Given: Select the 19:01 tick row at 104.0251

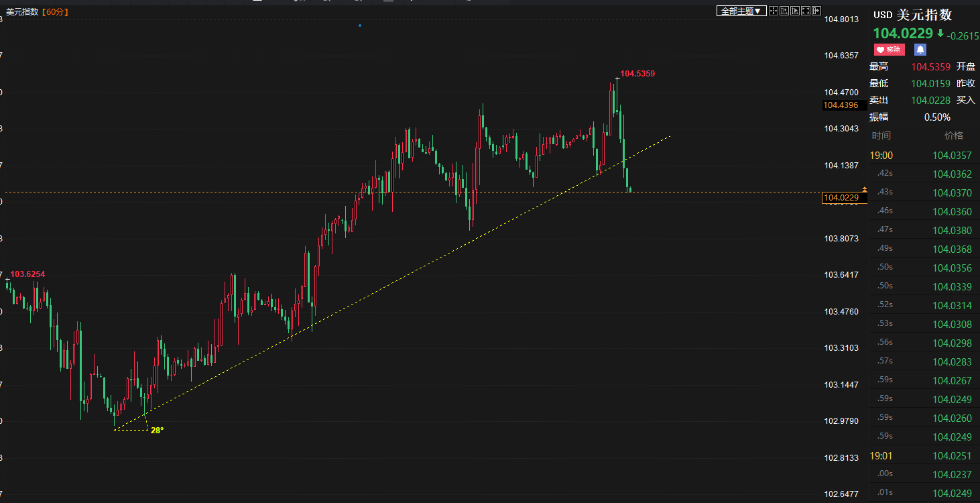Looking at the screenshot, I should pos(924,456).
